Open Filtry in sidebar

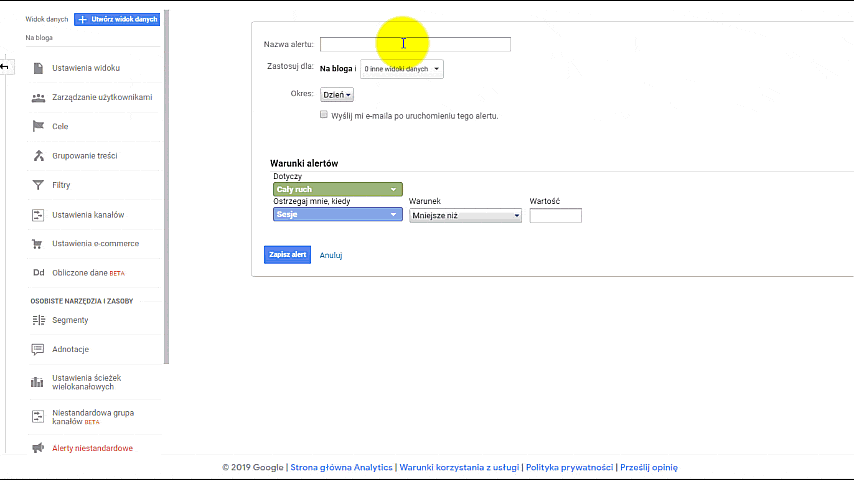click(x=61, y=185)
